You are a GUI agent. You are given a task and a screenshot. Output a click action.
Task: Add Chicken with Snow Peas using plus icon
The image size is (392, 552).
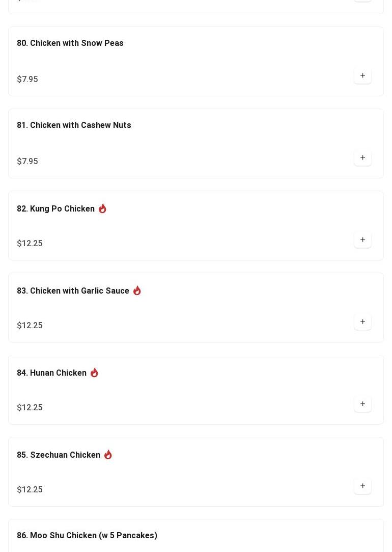click(362, 75)
